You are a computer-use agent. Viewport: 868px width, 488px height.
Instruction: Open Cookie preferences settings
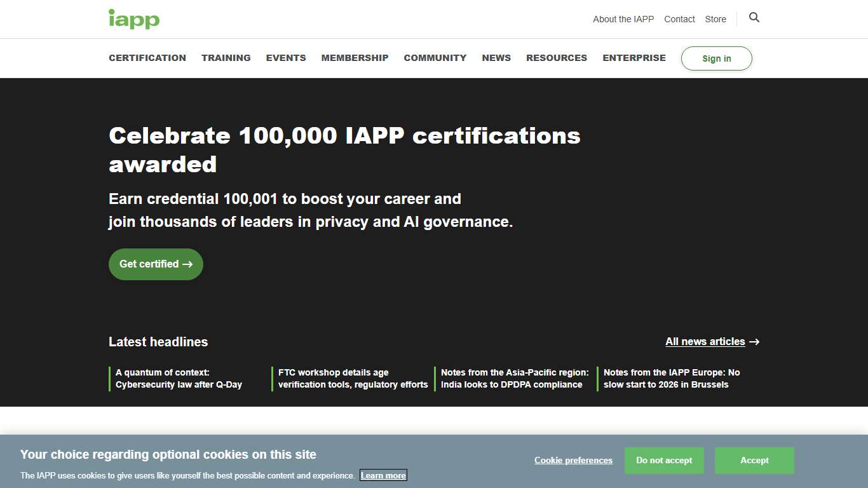pos(573,460)
